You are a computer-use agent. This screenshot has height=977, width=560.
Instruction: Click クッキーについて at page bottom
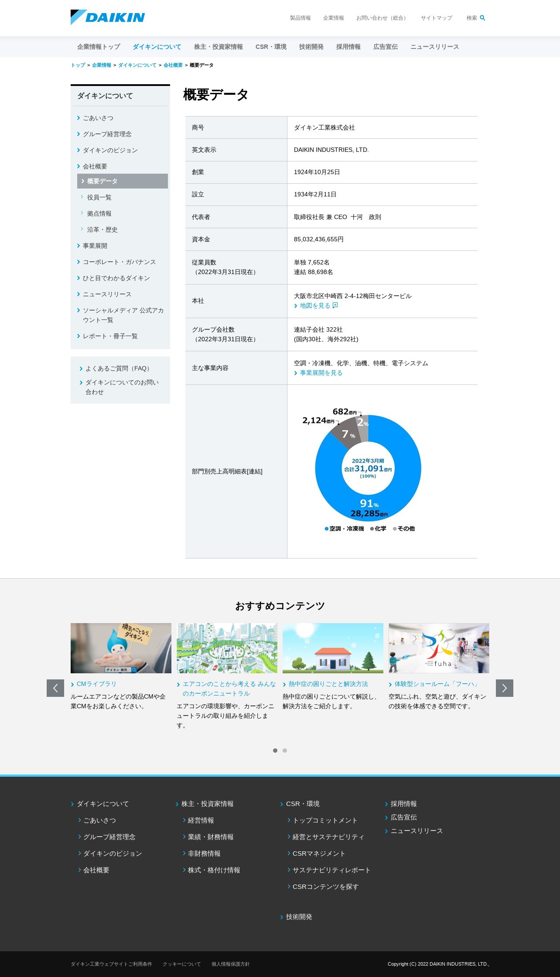pyautogui.click(x=182, y=964)
